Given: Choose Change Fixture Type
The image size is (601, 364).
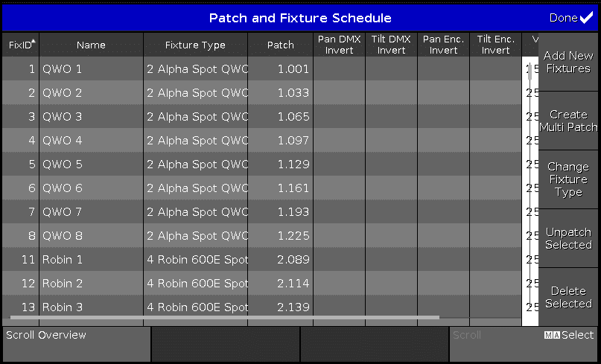Looking at the screenshot, I should [568, 179].
